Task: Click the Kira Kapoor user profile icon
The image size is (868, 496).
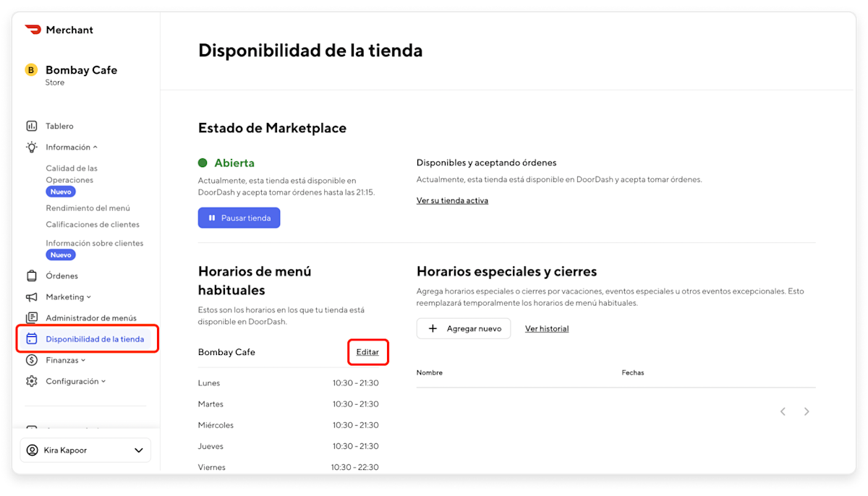Action: point(32,450)
